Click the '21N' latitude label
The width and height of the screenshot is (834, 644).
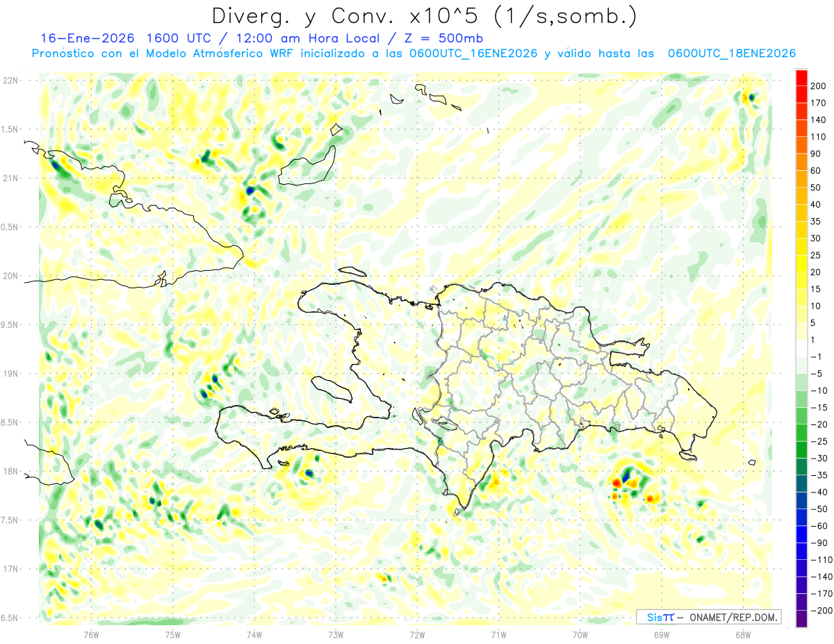click(x=10, y=178)
